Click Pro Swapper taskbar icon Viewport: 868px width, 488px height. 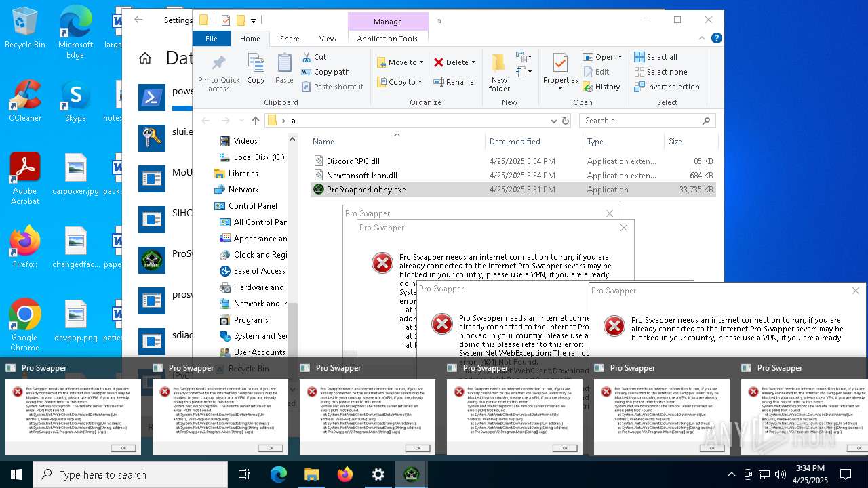pyautogui.click(x=411, y=474)
